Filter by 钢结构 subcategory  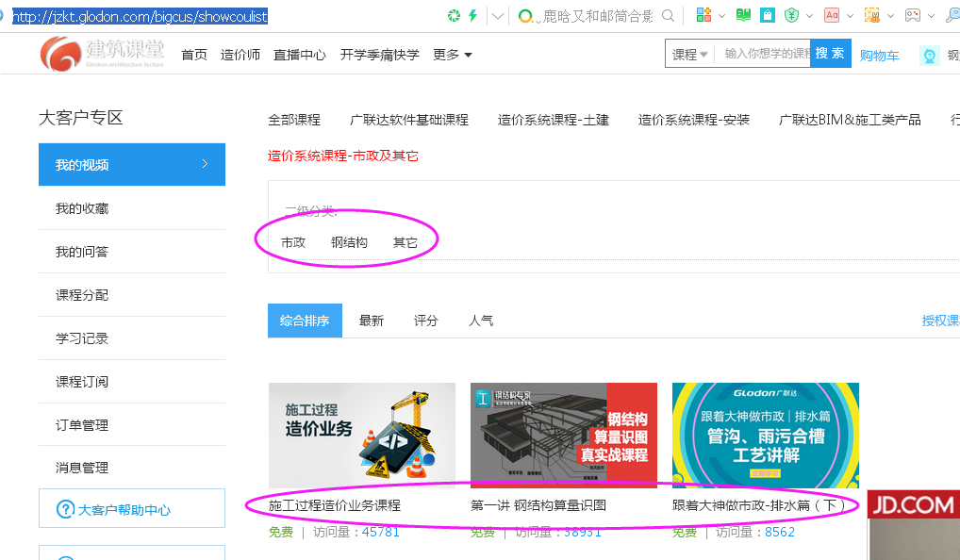349,243
